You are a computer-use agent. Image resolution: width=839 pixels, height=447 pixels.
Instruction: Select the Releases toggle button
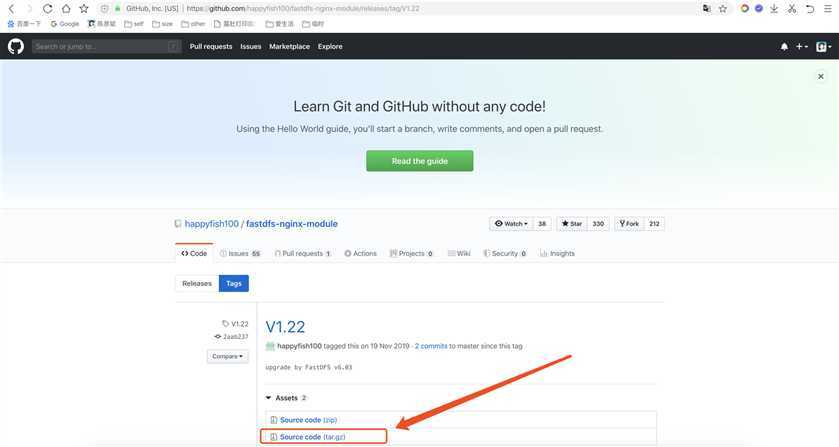pos(197,284)
